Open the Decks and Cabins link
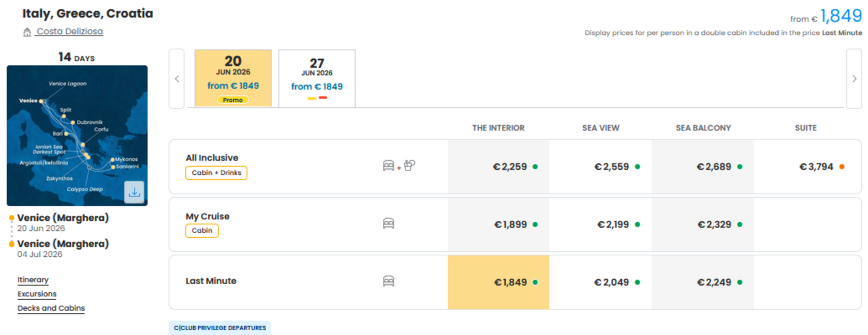The height and width of the screenshot is (335, 868). click(x=51, y=308)
